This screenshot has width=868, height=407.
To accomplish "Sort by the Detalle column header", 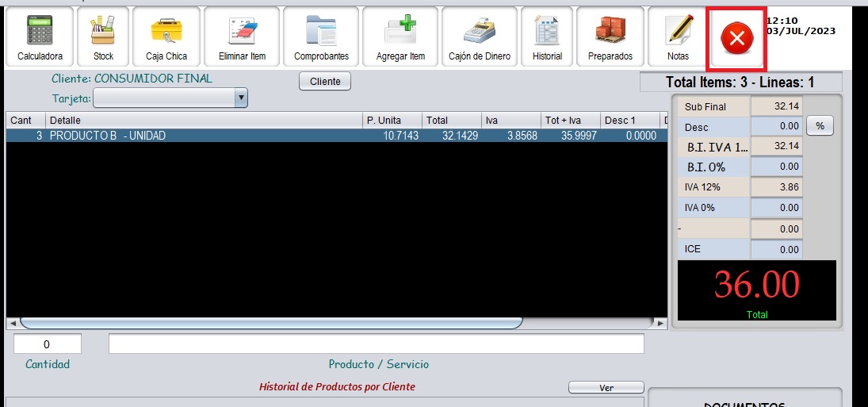I will click(204, 121).
